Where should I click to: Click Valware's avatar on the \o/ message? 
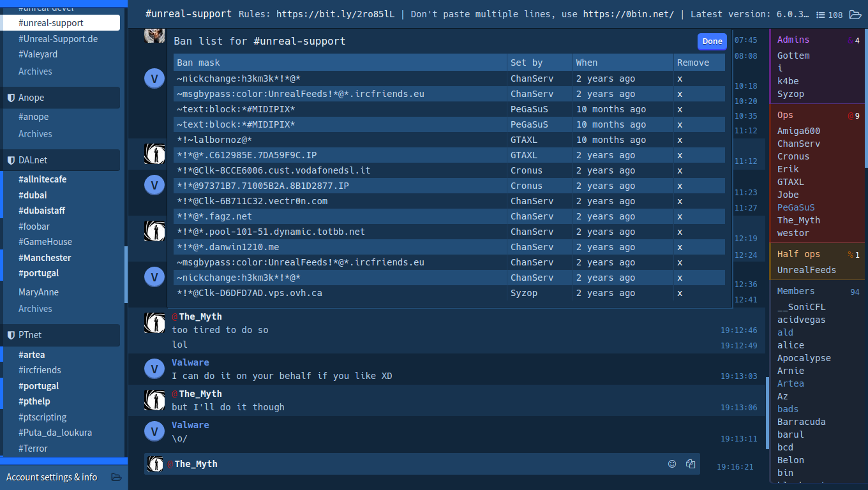point(154,431)
